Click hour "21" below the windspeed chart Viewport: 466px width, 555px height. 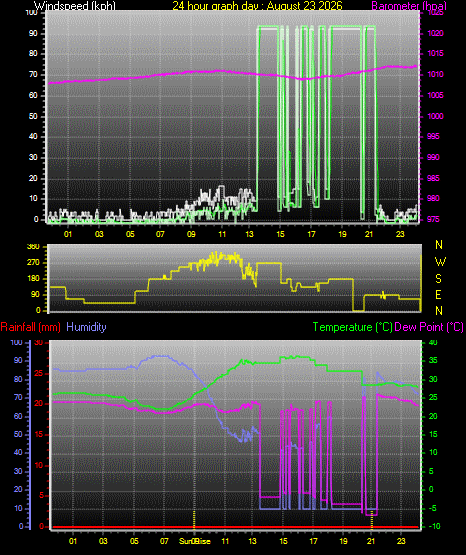pyautogui.click(x=369, y=234)
